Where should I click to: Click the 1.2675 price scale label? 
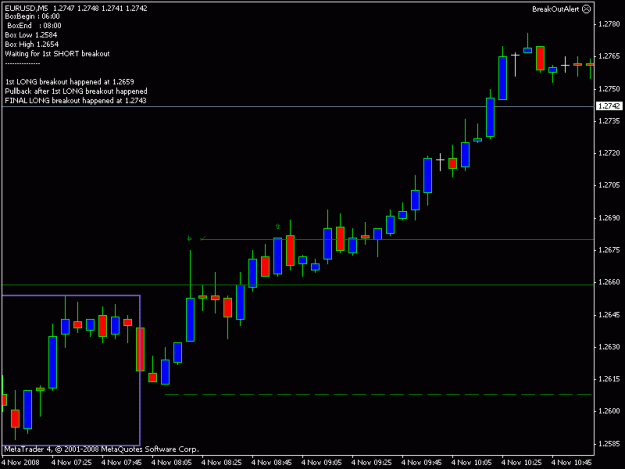coord(609,250)
